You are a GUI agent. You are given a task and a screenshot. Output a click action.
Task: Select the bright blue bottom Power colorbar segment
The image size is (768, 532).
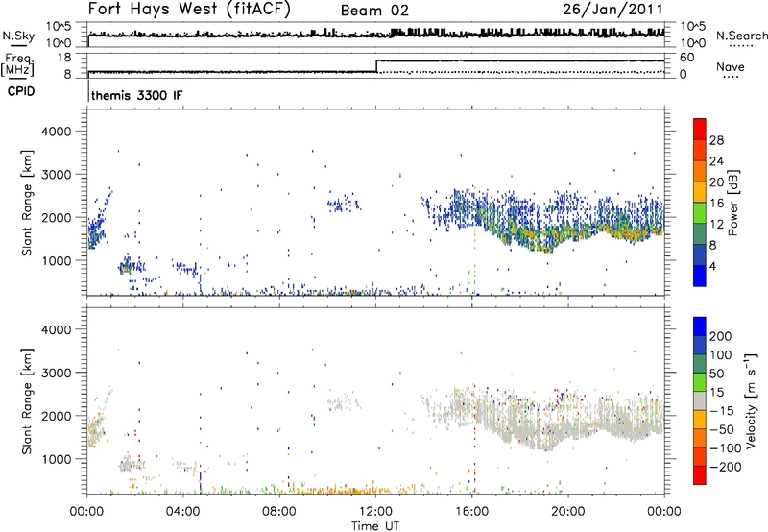pos(700,276)
